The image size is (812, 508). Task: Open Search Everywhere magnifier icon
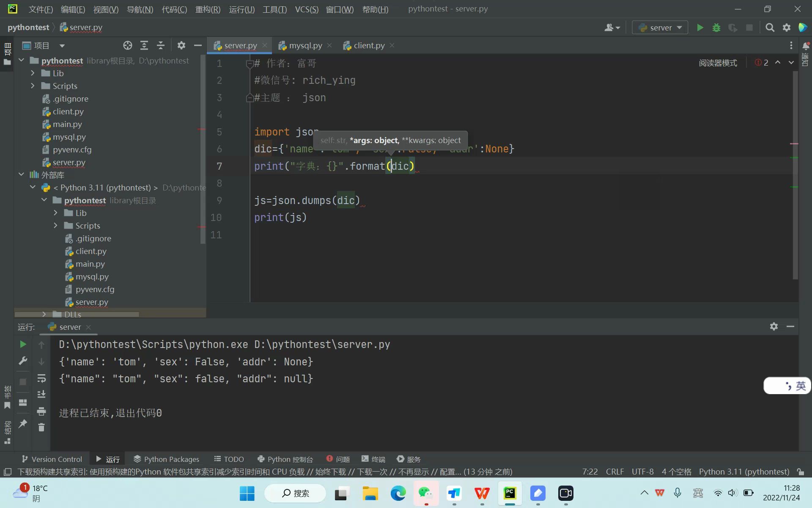pos(770,28)
